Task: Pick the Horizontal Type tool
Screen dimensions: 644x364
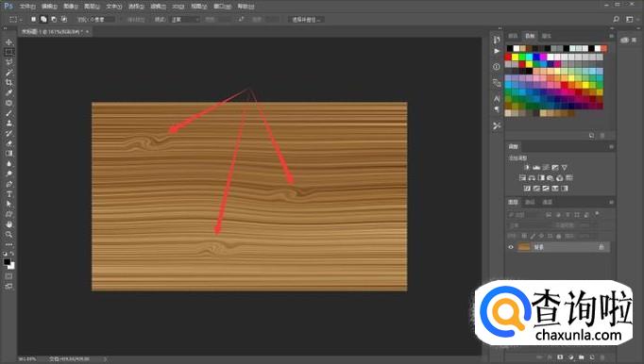Action: pyautogui.click(x=8, y=193)
